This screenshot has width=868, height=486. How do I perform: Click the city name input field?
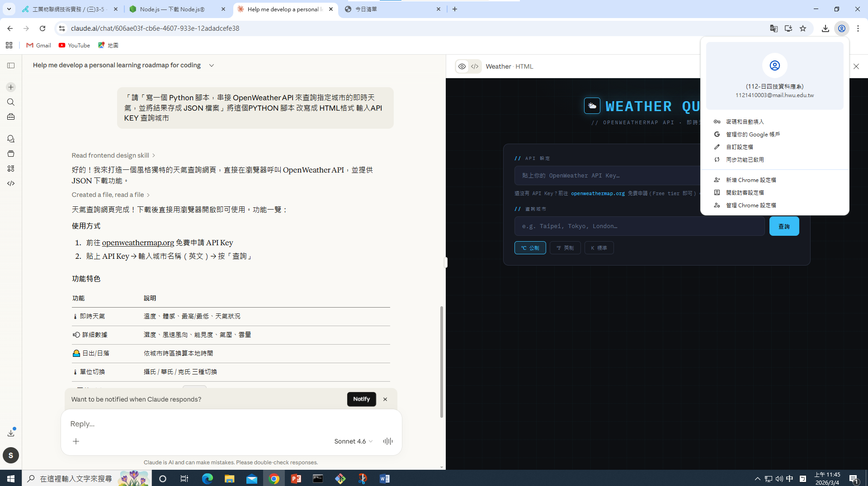coord(639,226)
